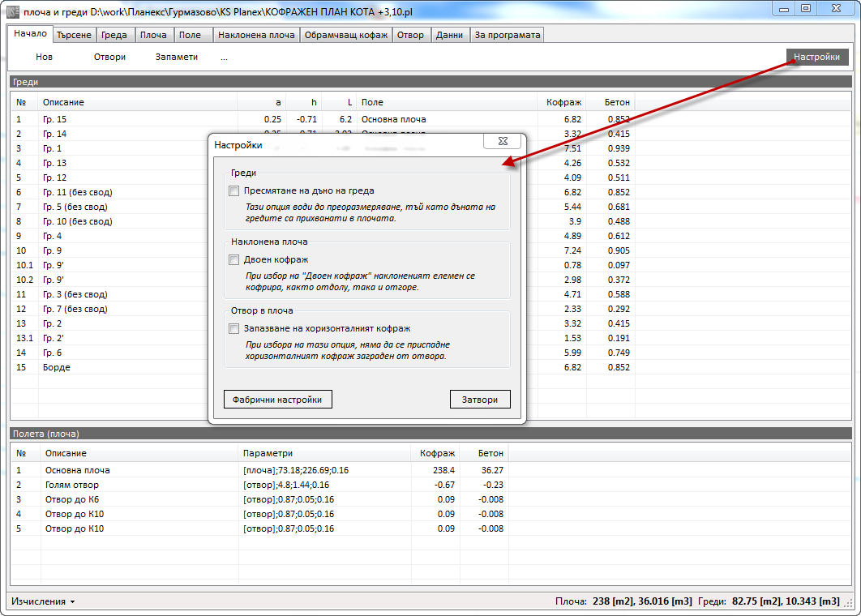Check 'Запазване на хоризонталният кофраж' option
The image size is (861, 616).
(x=234, y=329)
